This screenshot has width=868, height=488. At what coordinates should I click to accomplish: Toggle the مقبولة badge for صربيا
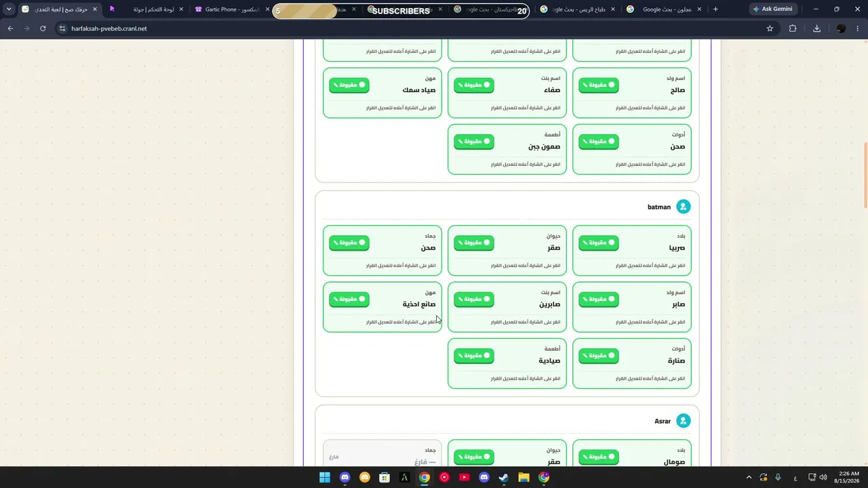tap(598, 243)
